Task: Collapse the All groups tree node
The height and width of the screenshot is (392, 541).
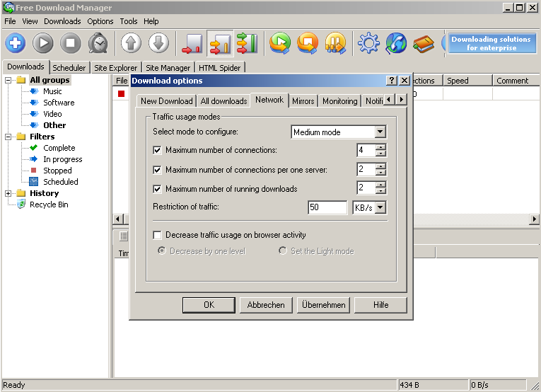Action: 8,80
